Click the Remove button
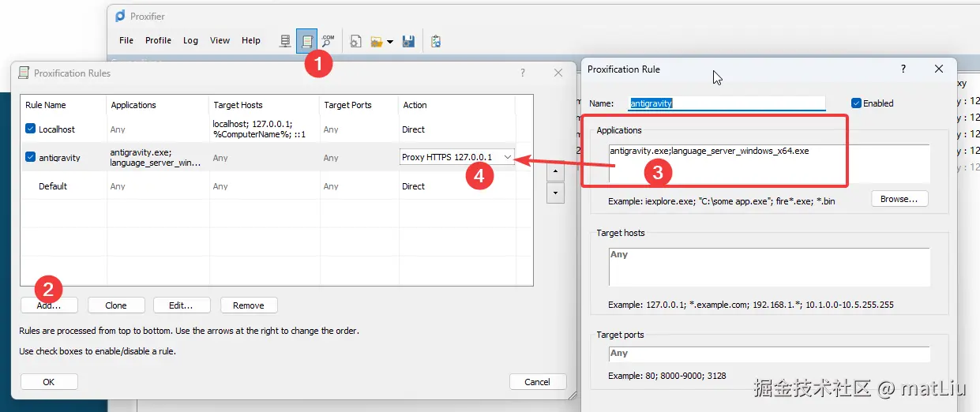Image resolution: width=980 pixels, height=412 pixels. click(x=249, y=305)
